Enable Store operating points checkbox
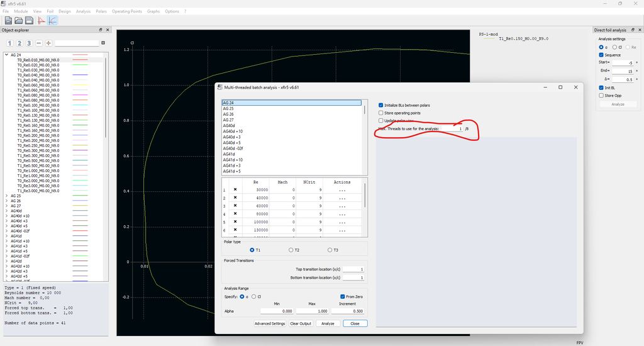Image resolution: width=644 pixels, height=346 pixels. (x=381, y=113)
